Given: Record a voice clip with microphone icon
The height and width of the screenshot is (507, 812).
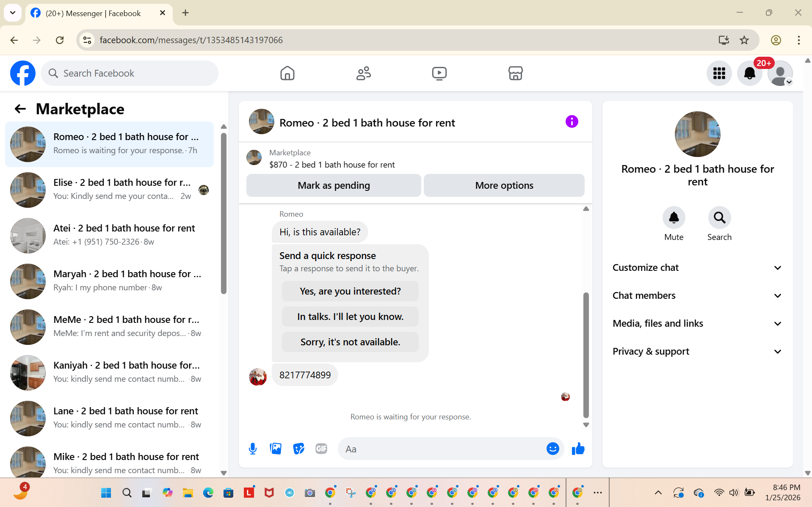Looking at the screenshot, I should click(x=253, y=449).
